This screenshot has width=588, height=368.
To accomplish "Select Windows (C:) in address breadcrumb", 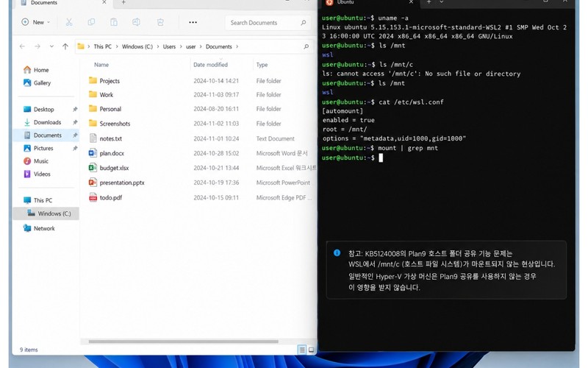I will click(x=137, y=46).
